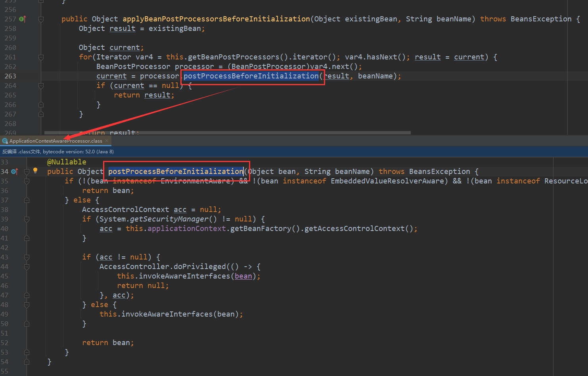The image size is (588, 376).
Task: Click 'return result;' on line 265
Action: [144, 95]
